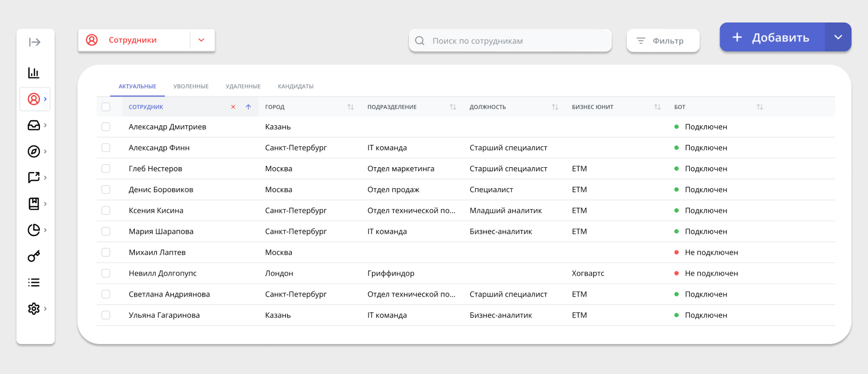Open the compass sidebar icon
868x374 pixels.
(34, 151)
